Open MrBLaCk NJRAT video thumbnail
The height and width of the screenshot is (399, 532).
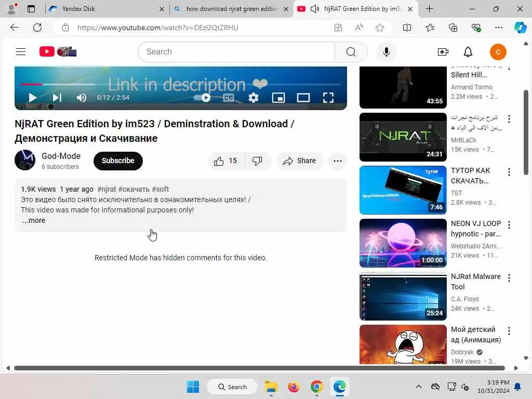click(x=403, y=137)
